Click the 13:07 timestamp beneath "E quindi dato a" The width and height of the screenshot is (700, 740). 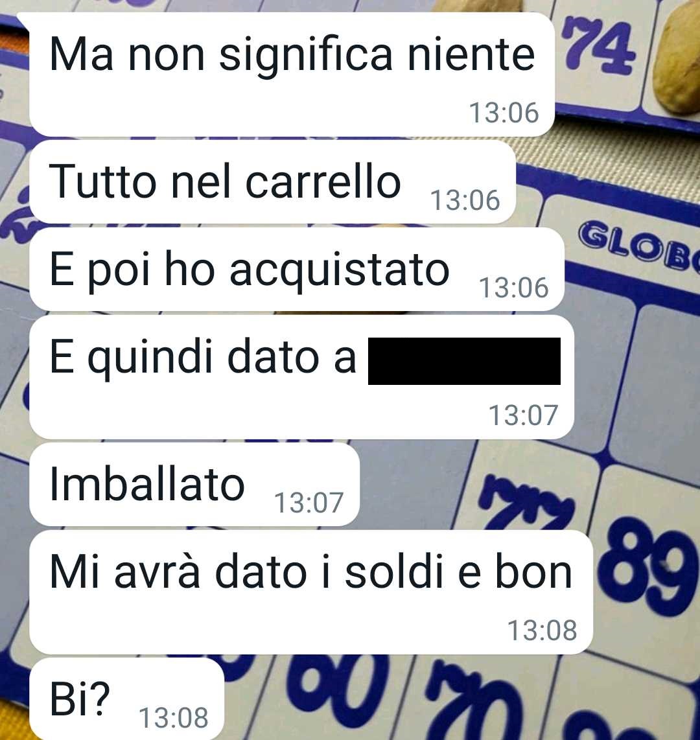tap(523, 416)
